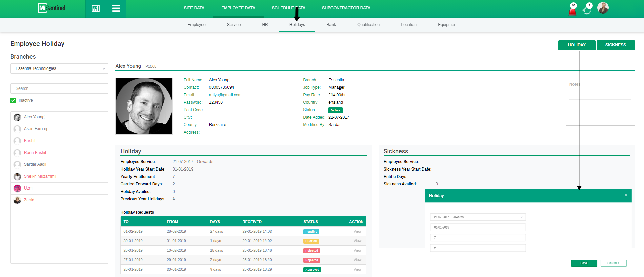Image resolution: width=644 pixels, height=277 pixels.
Task: Click the Queried status badge
Action: pos(311,241)
